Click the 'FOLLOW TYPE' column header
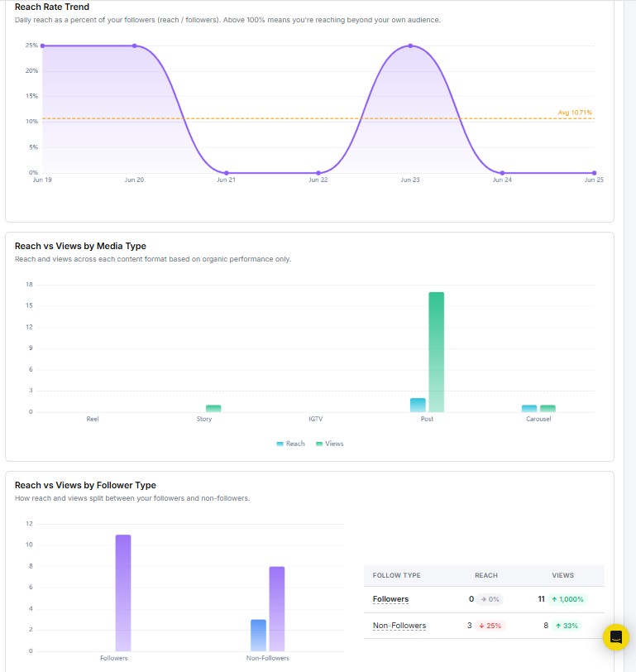Screen dimensions: 636x672 (396, 575)
